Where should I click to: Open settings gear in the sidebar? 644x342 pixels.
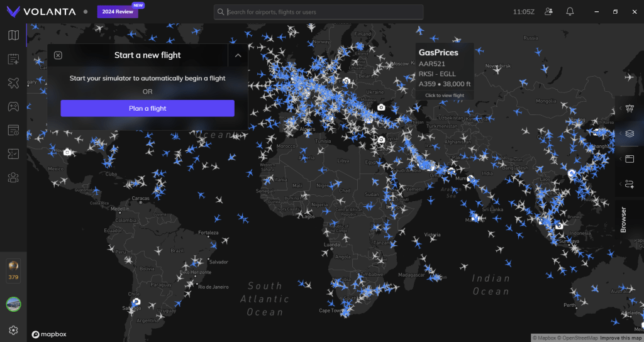click(x=13, y=330)
